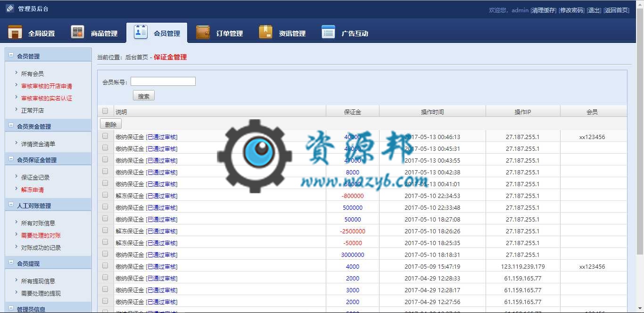The height and width of the screenshot is (313, 644).
Task: Check the row dated 2017-05-13 00:45:31
Action: coord(105,148)
